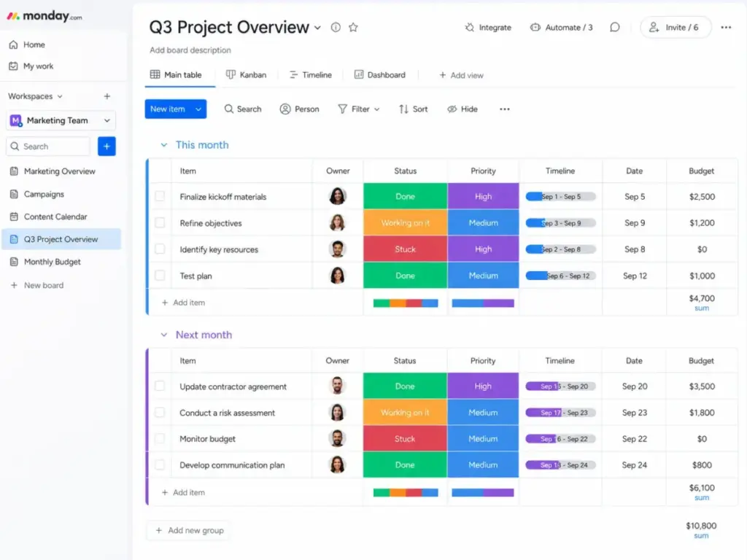Viewport: 747px width, 560px height.
Task: Collapse the Next month group
Action: click(x=164, y=335)
